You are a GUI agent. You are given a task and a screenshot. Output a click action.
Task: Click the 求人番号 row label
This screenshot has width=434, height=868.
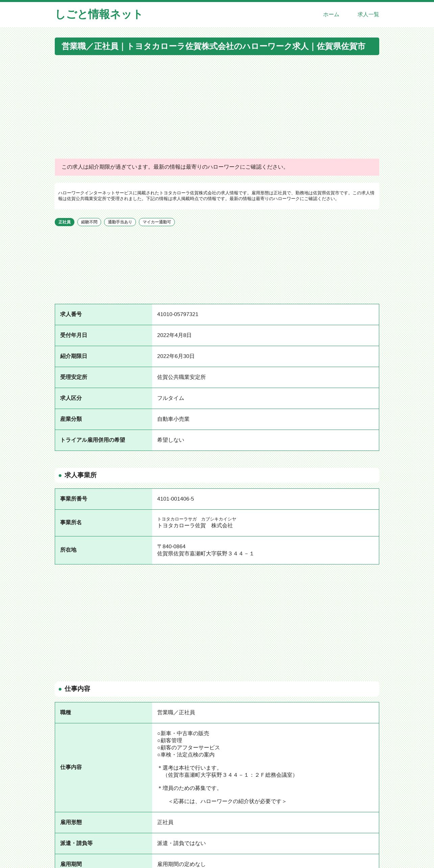[71, 314]
